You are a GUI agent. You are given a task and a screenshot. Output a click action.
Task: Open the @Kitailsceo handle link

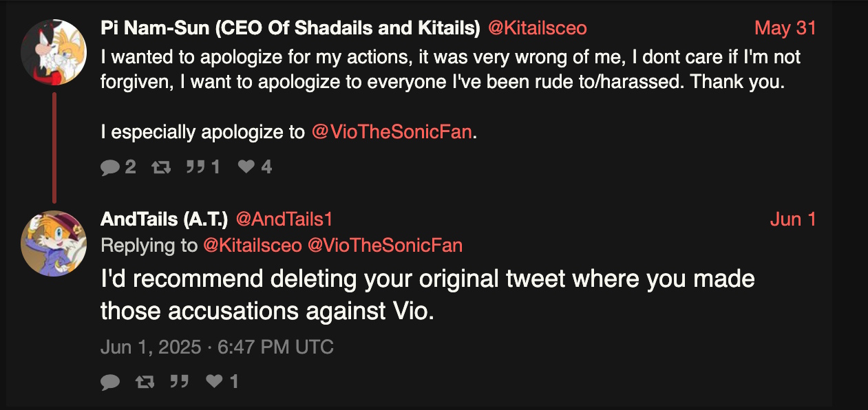click(537, 28)
